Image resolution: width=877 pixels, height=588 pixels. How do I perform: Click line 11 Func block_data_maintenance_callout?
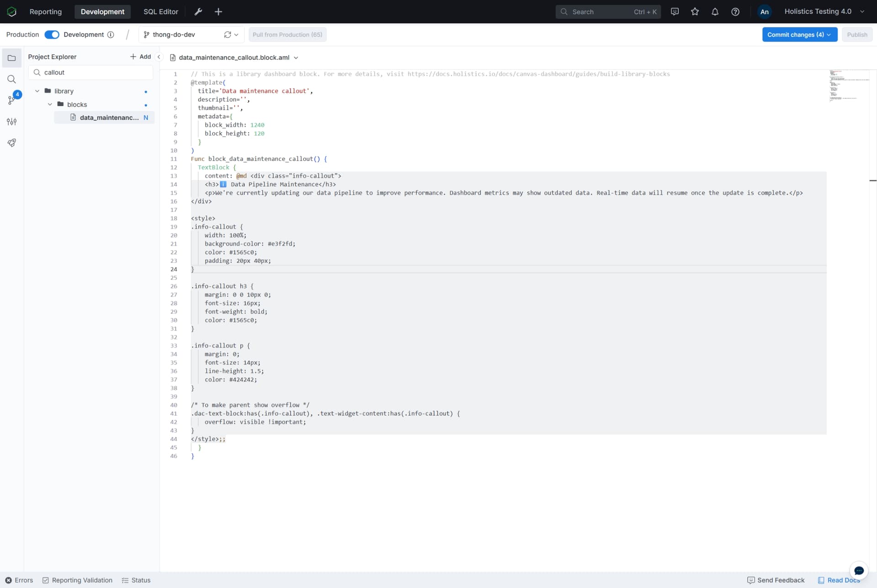(259, 159)
